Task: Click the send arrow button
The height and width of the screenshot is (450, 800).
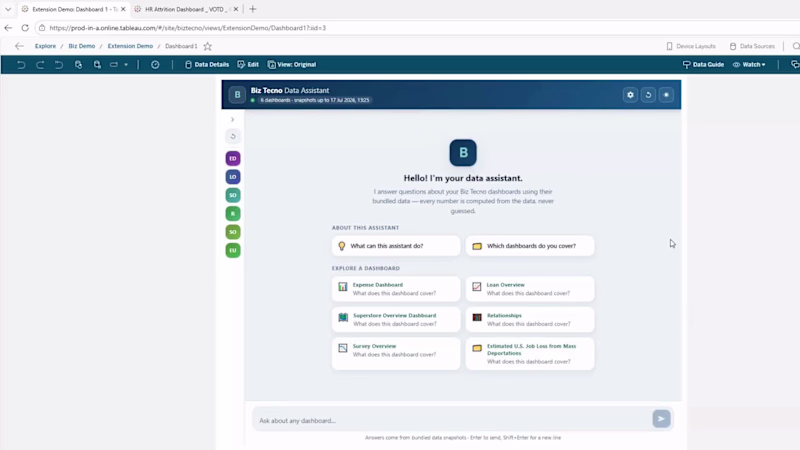Action: pyautogui.click(x=661, y=419)
